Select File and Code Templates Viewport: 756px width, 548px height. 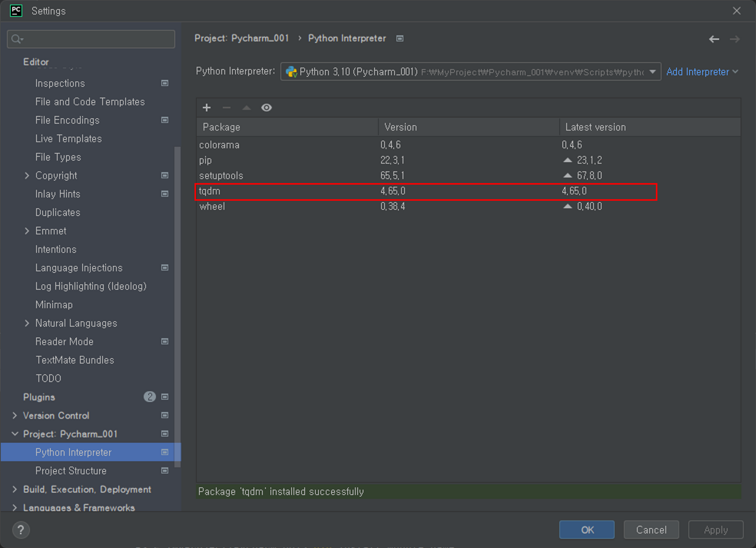click(90, 102)
